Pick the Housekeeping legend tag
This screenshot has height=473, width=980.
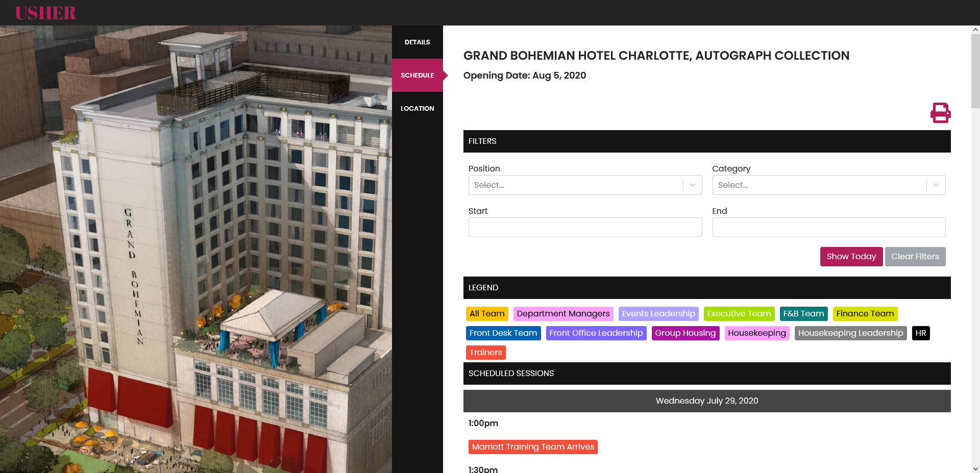pos(757,333)
